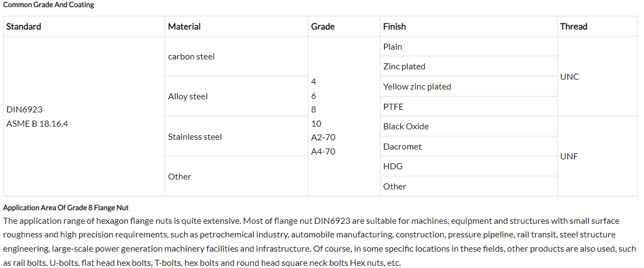Image resolution: width=644 pixels, height=268 pixels.
Task: Click "Other" in the Material column
Action: (179, 177)
